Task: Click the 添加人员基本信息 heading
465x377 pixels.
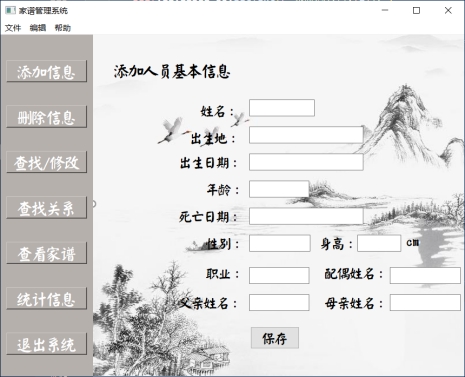Action: [172, 71]
